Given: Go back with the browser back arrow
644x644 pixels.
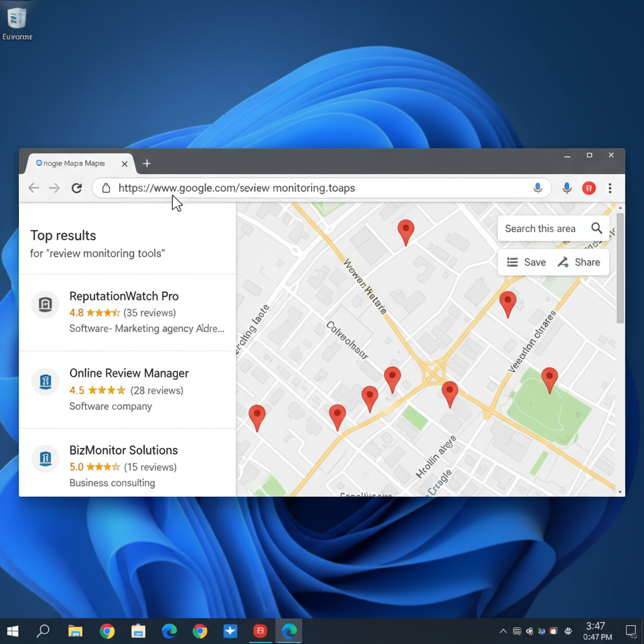Looking at the screenshot, I should click(34, 188).
